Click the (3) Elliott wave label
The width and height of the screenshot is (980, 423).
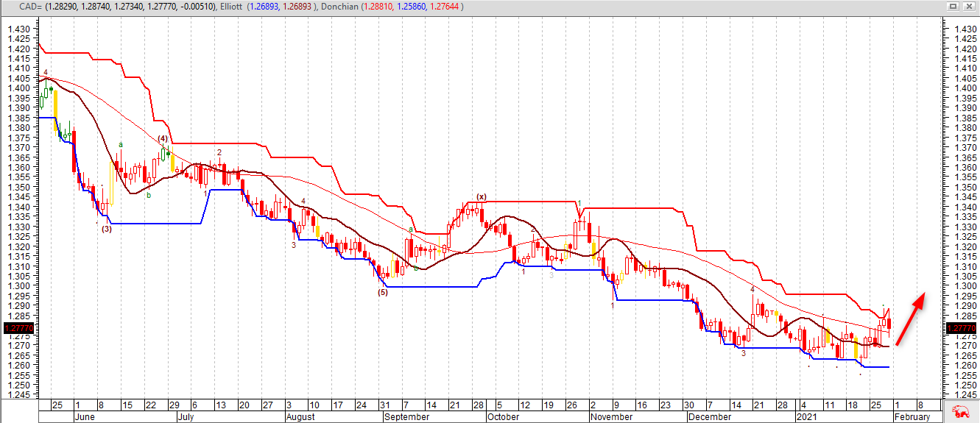(x=107, y=229)
